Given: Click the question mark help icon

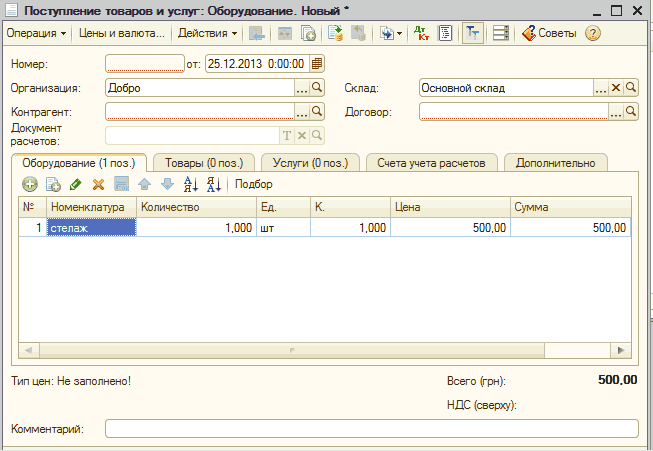Looking at the screenshot, I should pyautogui.click(x=593, y=33).
